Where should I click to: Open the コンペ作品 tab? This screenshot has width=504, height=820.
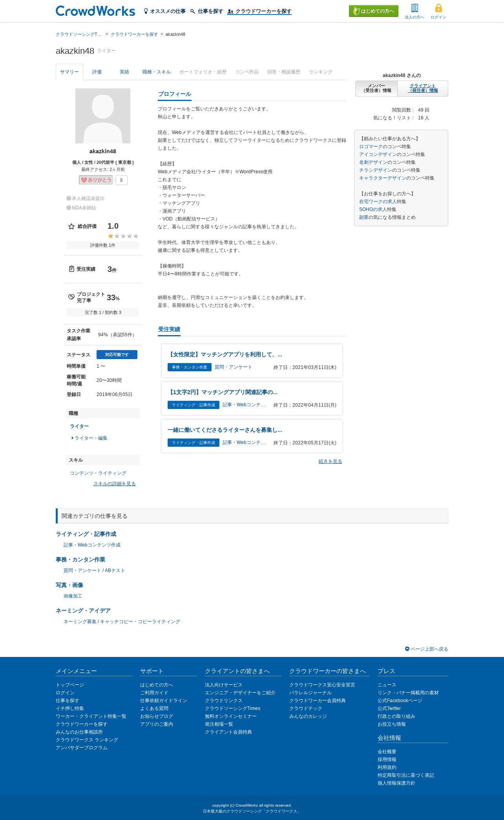247,72
